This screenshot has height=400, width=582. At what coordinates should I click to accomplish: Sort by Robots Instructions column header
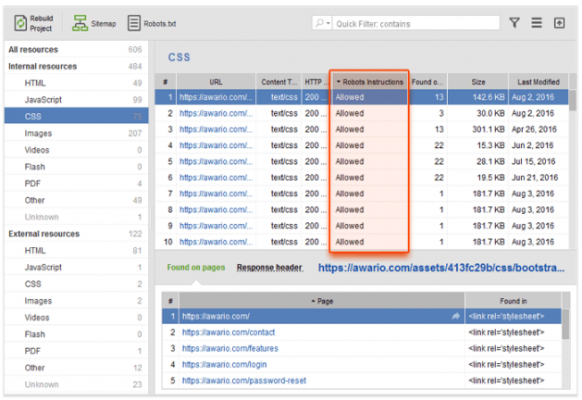(370, 82)
